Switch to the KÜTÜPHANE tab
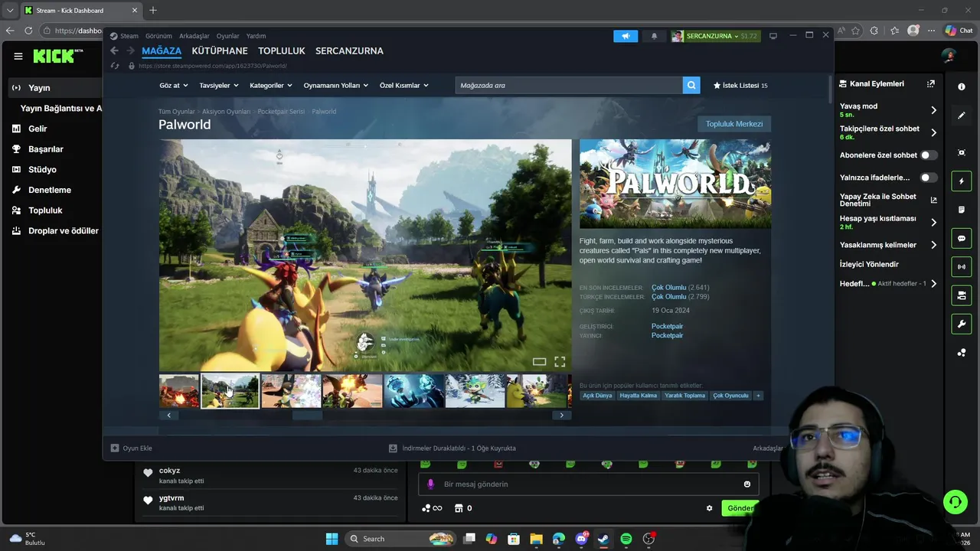Viewport: 980px width, 551px height. pyautogui.click(x=220, y=51)
